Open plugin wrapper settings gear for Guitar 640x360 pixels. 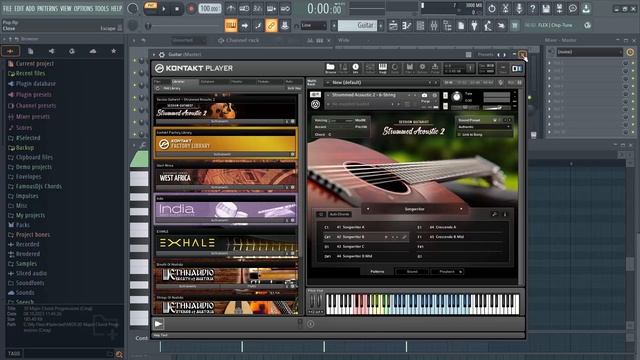point(162,54)
